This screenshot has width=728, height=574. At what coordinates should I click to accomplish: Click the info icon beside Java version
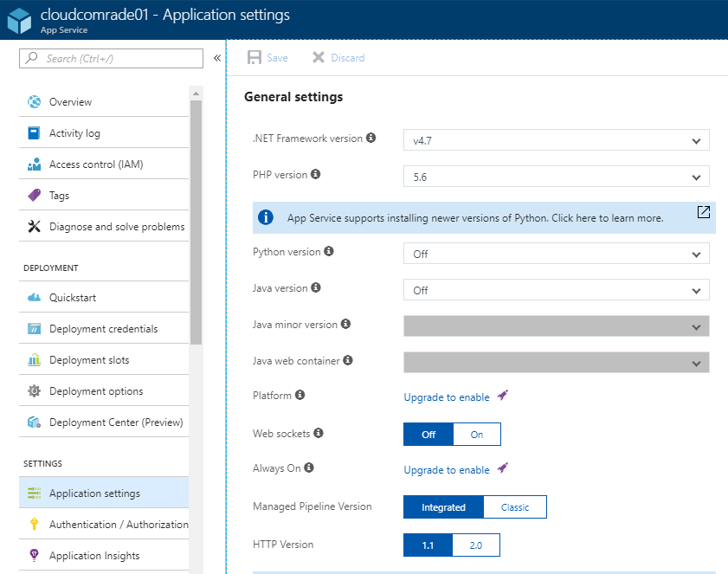coord(316,287)
